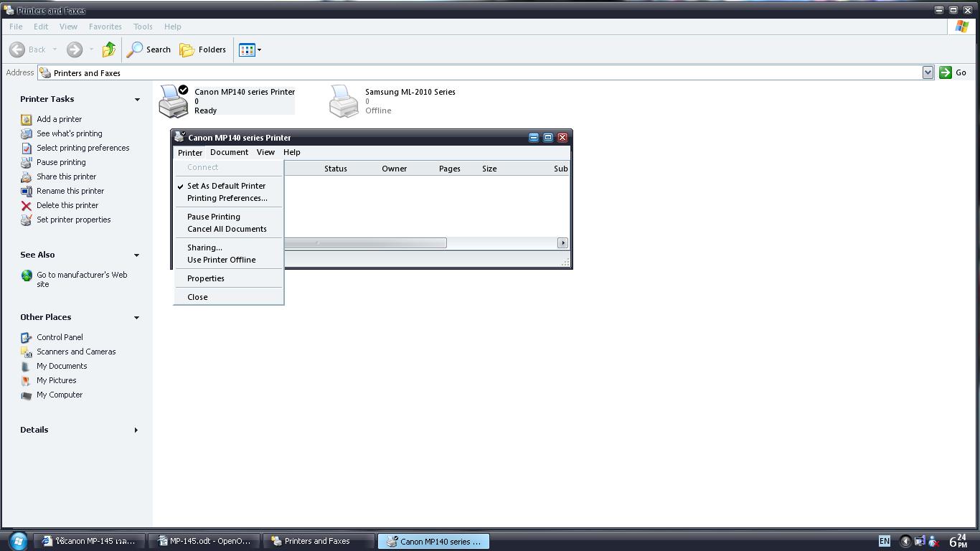
Task: Open the File menu in Printers and Faxes
Action: (16, 27)
